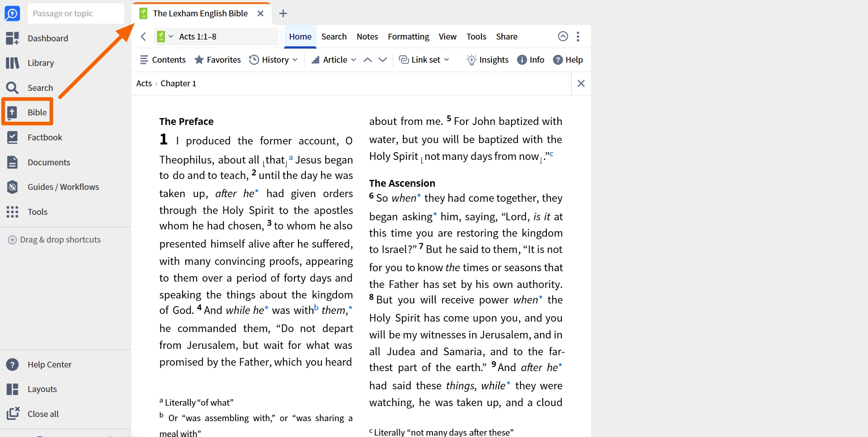Viewport: 868px width, 437px height.
Task: Open Documents from sidebar
Action: click(x=39, y=162)
